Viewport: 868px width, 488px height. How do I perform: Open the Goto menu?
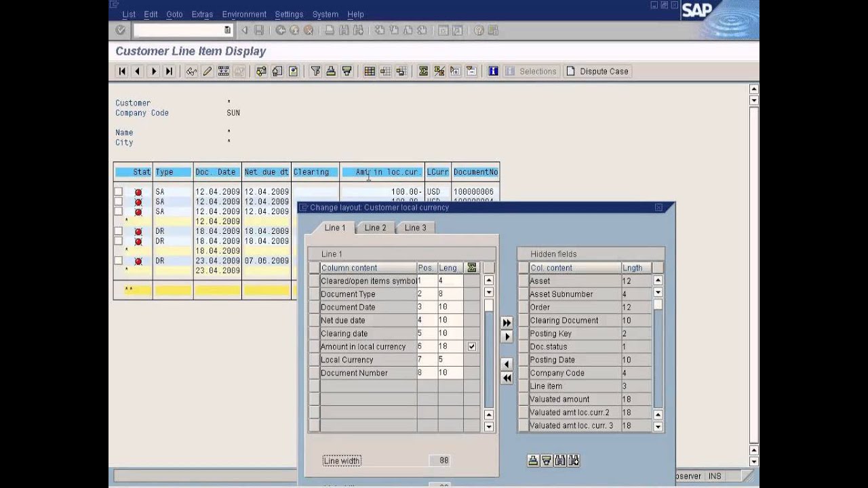point(174,14)
